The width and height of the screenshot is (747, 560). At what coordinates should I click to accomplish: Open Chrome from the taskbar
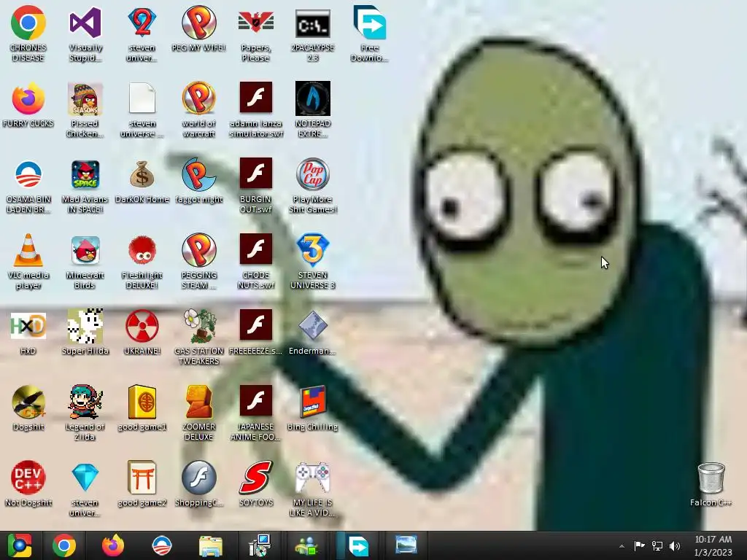pos(64,545)
